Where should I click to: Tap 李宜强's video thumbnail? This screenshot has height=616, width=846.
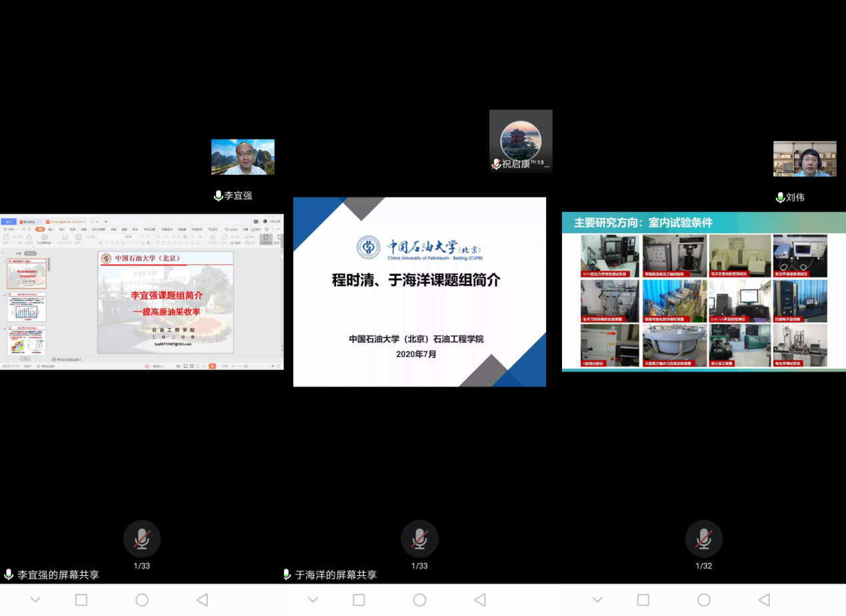pyautogui.click(x=243, y=157)
